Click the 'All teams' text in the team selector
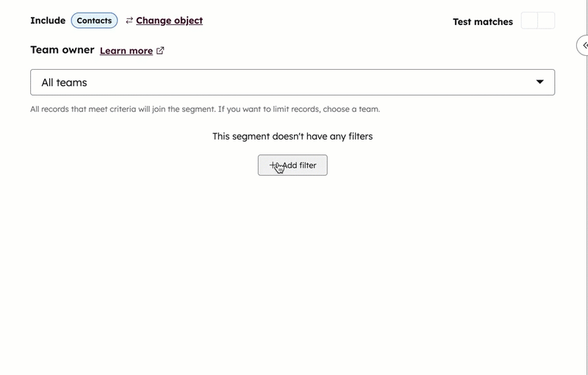The width and height of the screenshot is (588, 375). (x=64, y=82)
